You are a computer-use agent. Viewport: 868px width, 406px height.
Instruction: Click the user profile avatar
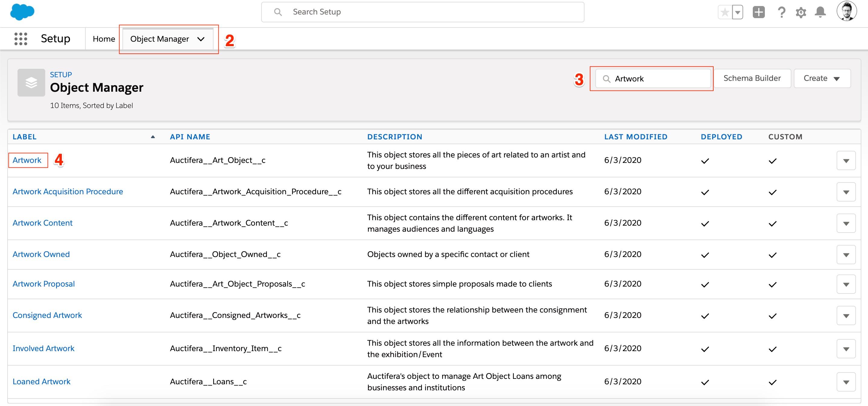point(847,11)
